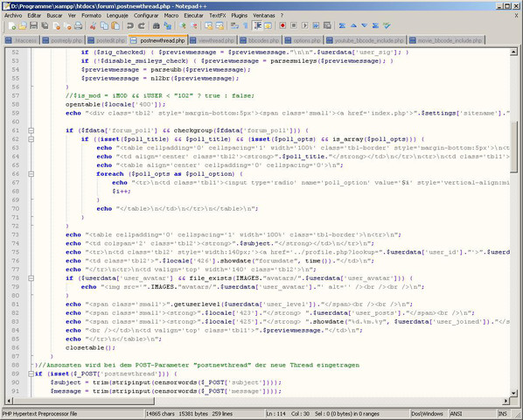The width and height of the screenshot is (523, 420).
Task: Click the synchronize horizontal scrolling icon
Action: [x=220, y=25]
